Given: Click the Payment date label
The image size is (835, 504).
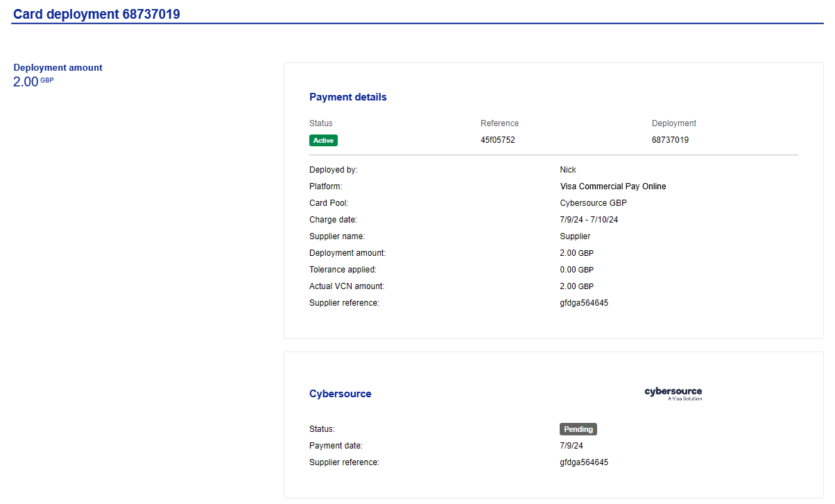Looking at the screenshot, I should coord(336,446).
